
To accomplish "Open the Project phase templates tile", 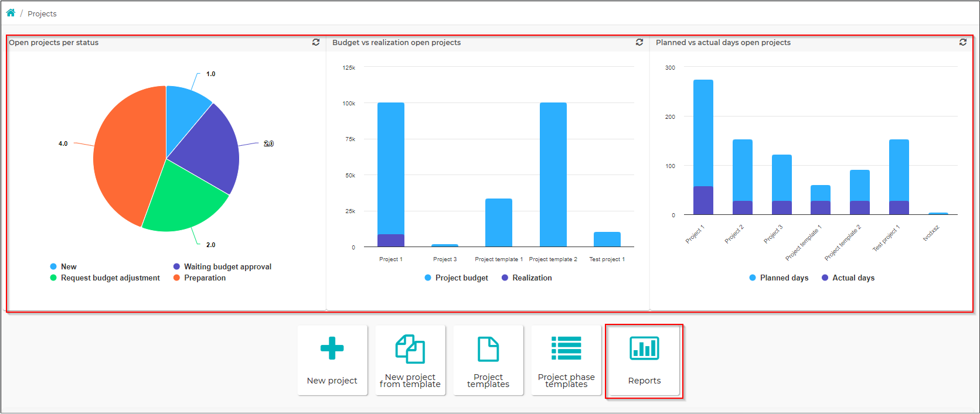I will coord(566,360).
